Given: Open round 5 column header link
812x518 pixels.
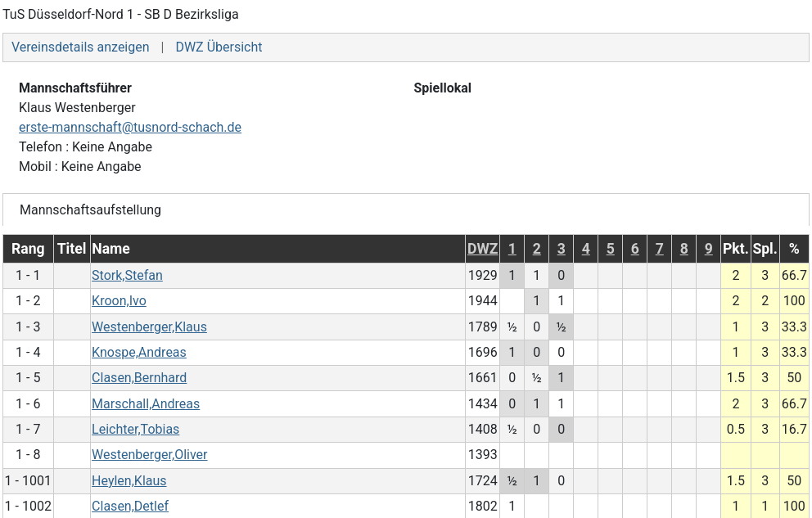Looking at the screenshot, I should coord(610,249).
